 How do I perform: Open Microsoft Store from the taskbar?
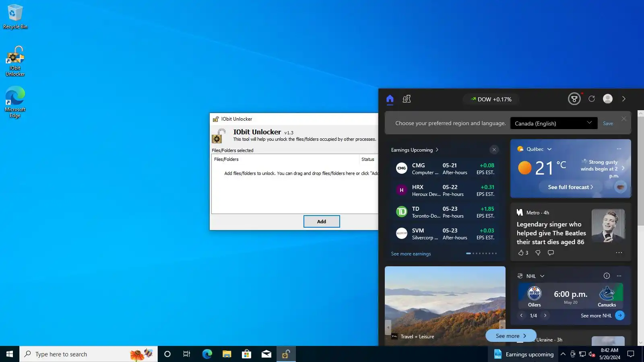coord(246,354)
